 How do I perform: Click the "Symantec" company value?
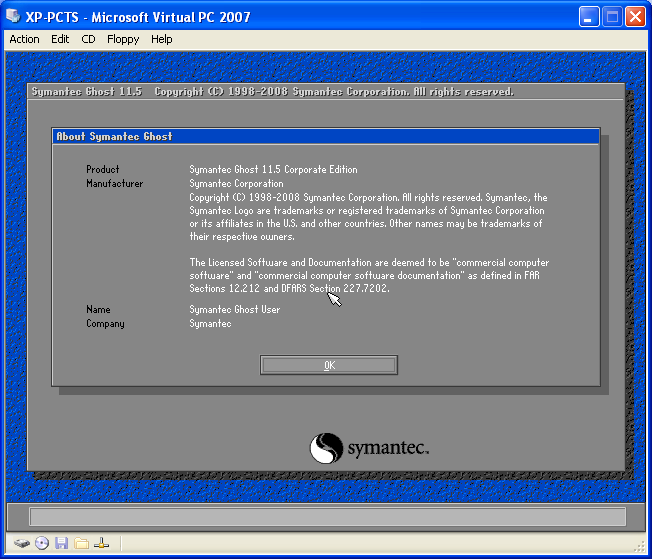click(210, 324)
